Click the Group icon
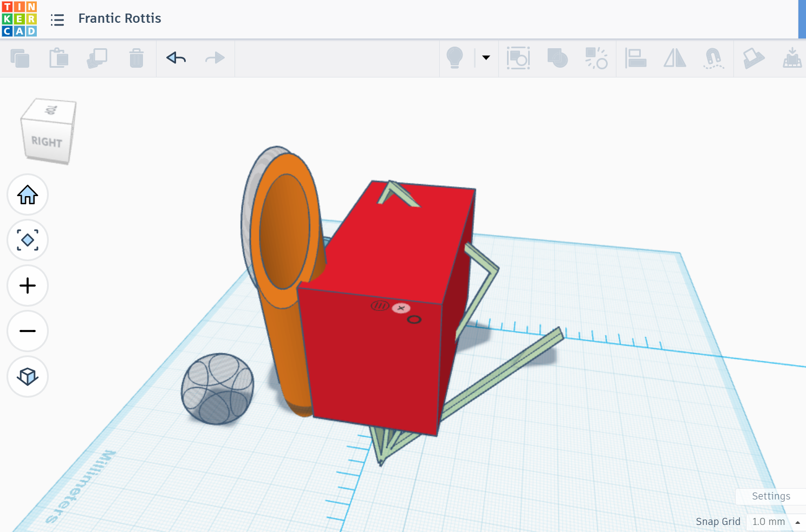Image resolution: width=806 pixels, height=532 pixels. coord(518,58)
